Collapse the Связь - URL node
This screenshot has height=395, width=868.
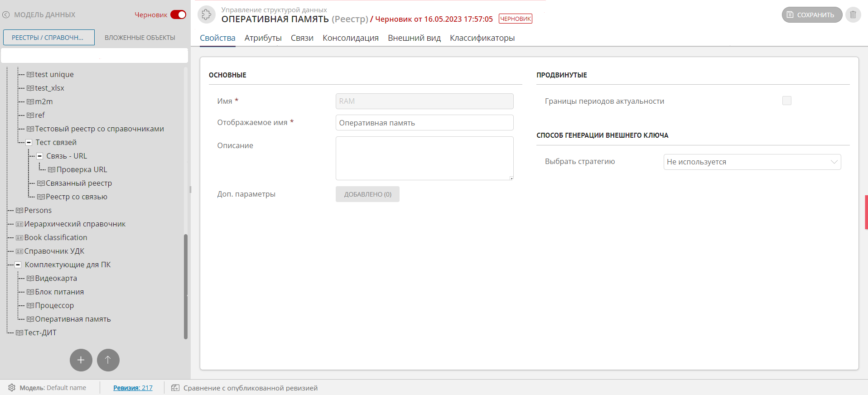pos(39,156)
